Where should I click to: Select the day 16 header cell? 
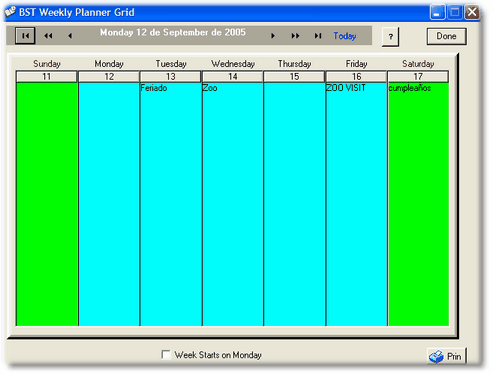(356, 77)
